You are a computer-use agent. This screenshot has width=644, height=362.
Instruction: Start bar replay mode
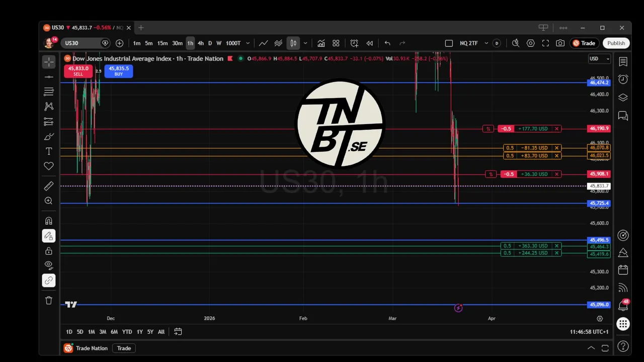pyautogui.click(x=370, y=43)
